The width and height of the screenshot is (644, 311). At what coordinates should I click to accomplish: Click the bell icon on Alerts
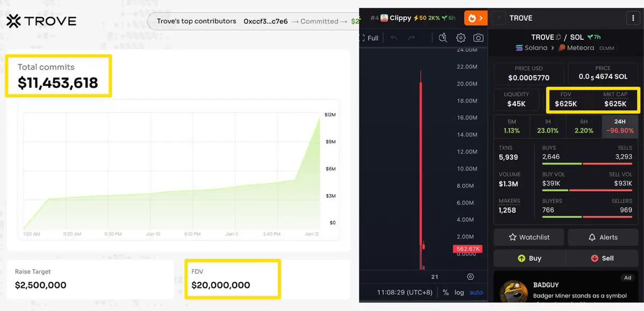tap(592, 237)
